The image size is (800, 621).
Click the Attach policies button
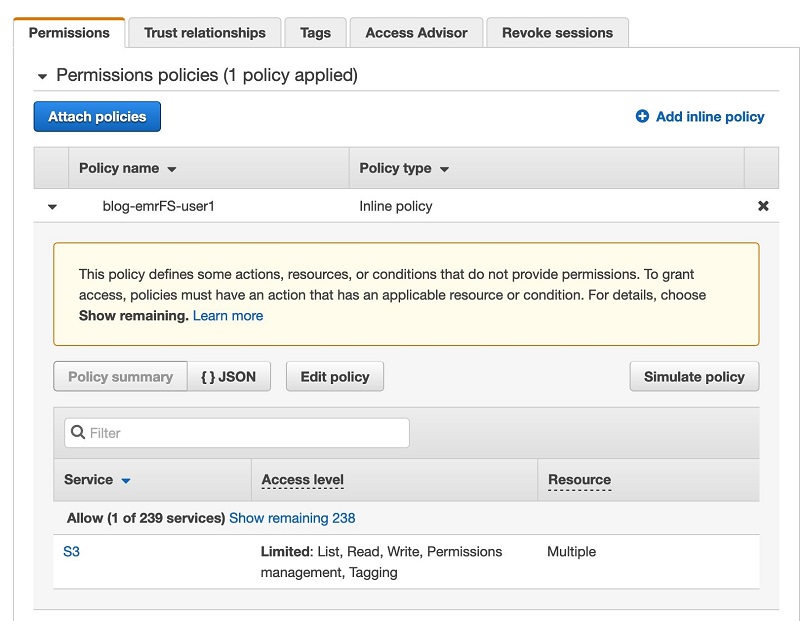[x=97, y=116]
